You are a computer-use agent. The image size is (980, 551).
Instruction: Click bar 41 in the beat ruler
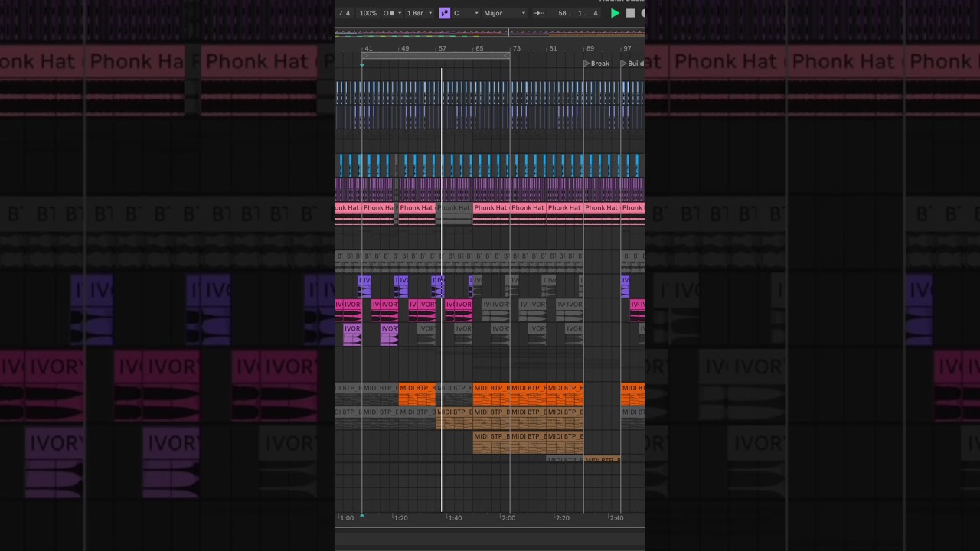click(x=368, y=48)
